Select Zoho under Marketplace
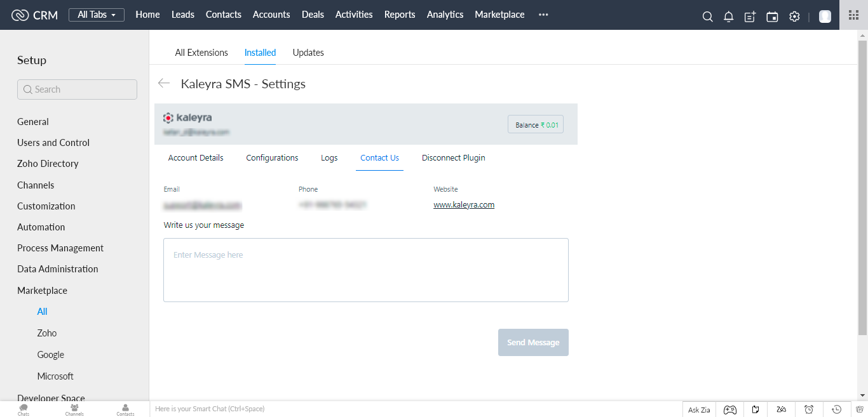Screen dimensions: 868x417 [47, 333]
